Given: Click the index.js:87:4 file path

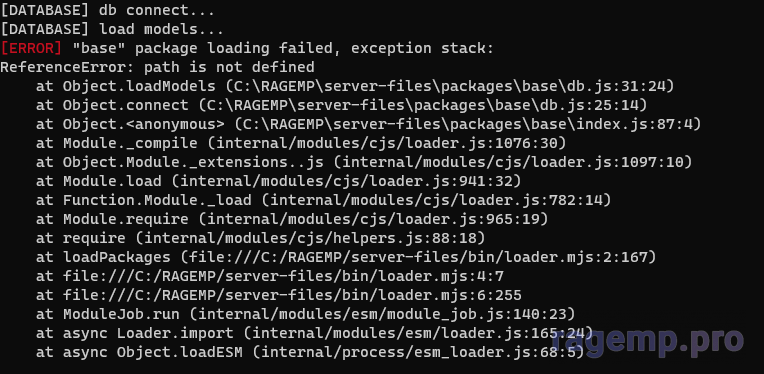Looking at the screenshot, I should (x=468, y=124).
